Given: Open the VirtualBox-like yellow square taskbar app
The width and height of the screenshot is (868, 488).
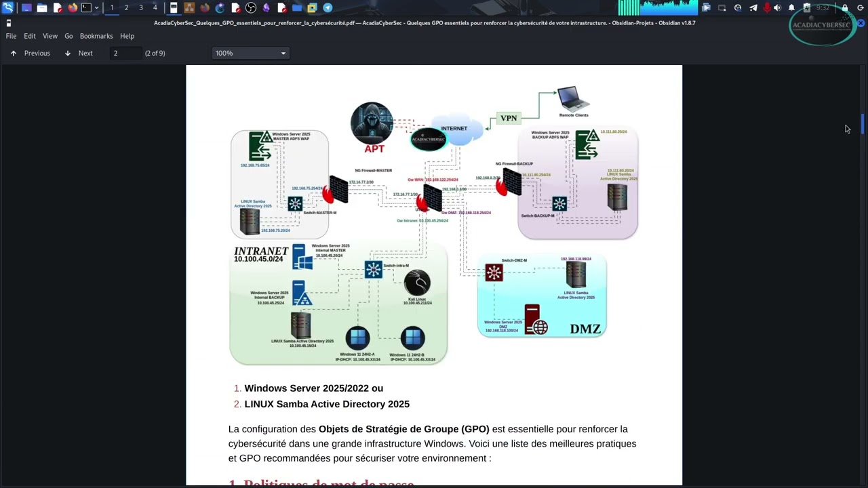Looking at the screenshot, I should (312, 7).
